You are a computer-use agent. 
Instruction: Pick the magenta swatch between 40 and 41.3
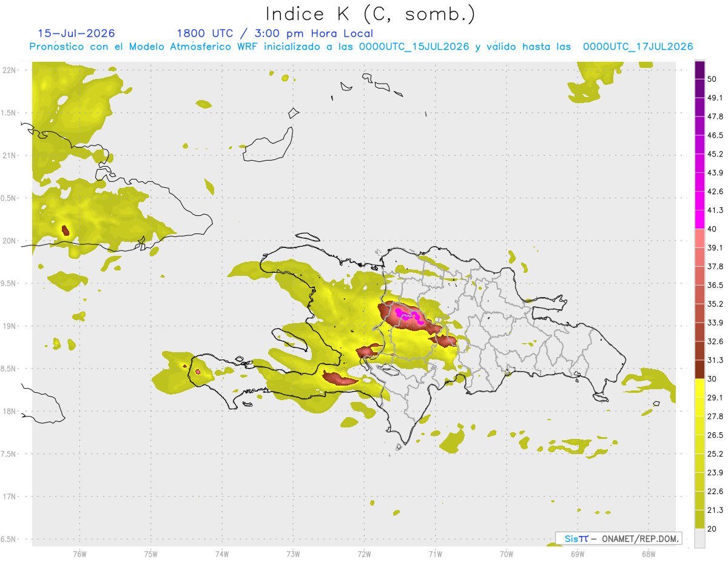699,219
